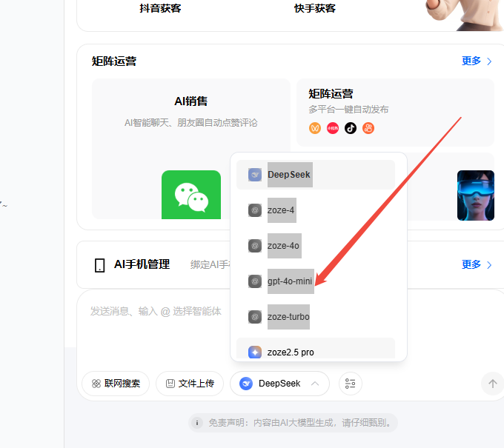
Task: Click the Kuaishou orange platform icon
Action: (x=368, y=128)
